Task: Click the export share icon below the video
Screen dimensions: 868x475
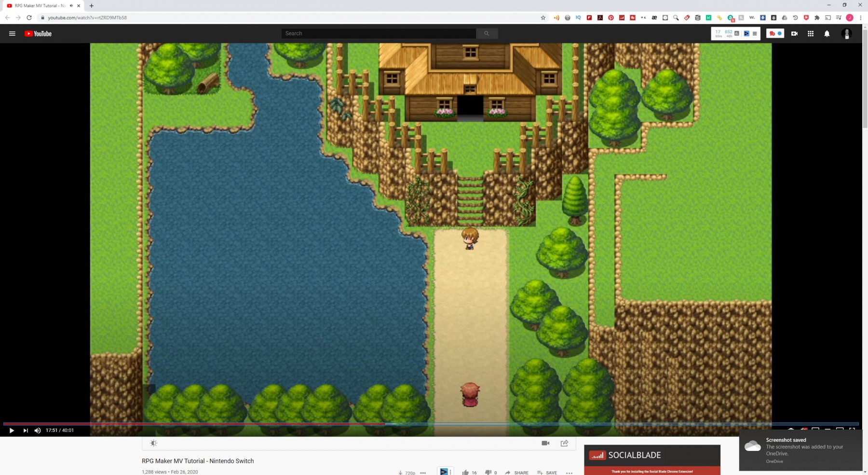Action: pos(564,443)
